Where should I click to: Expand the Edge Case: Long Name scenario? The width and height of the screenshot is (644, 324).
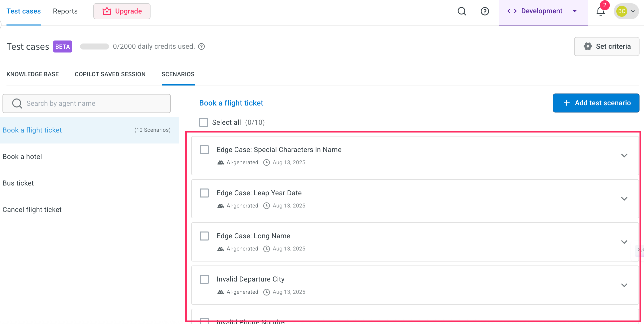click(624, 242)
